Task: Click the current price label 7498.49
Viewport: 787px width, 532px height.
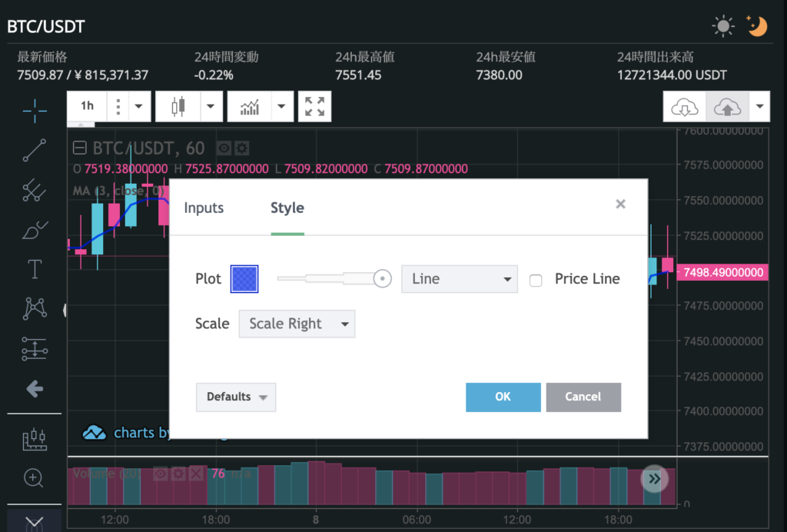Action: point(722,272)
